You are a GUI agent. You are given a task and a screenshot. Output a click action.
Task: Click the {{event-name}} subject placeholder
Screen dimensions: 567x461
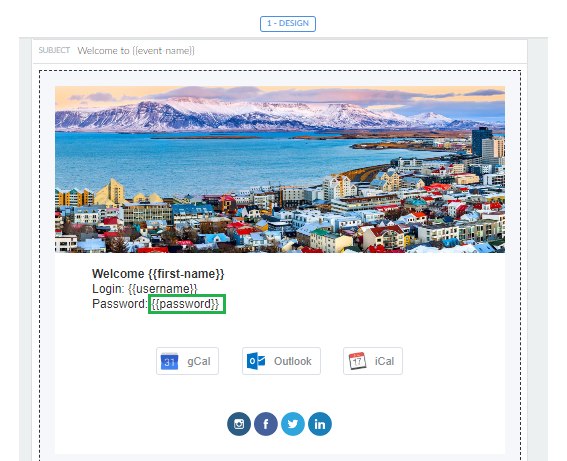(163, 51)
